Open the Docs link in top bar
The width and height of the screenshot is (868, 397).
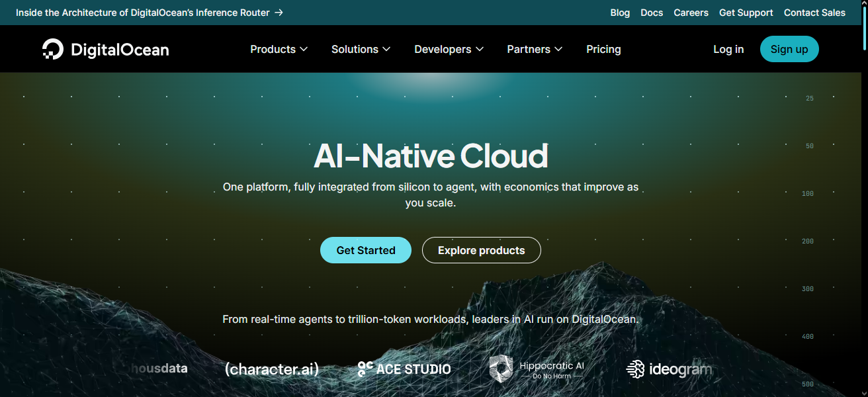click(x=652, y=13)
